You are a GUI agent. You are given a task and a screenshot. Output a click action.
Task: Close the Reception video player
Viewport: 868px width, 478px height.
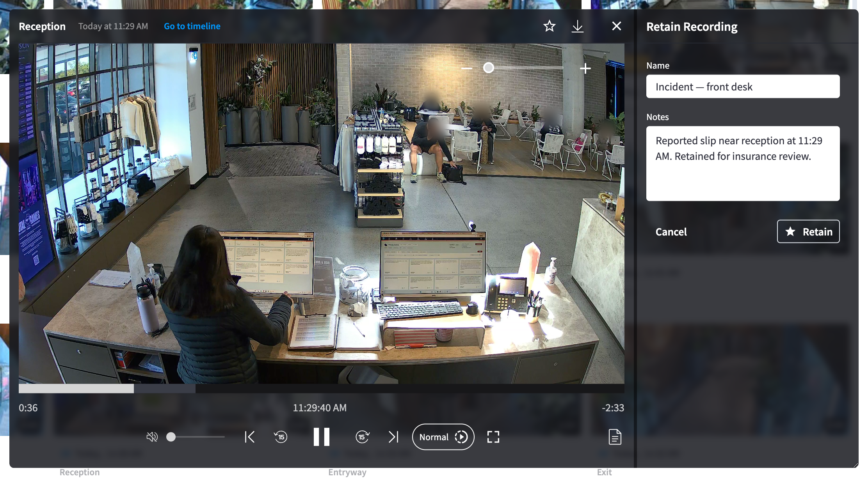[x=616, y=26]
